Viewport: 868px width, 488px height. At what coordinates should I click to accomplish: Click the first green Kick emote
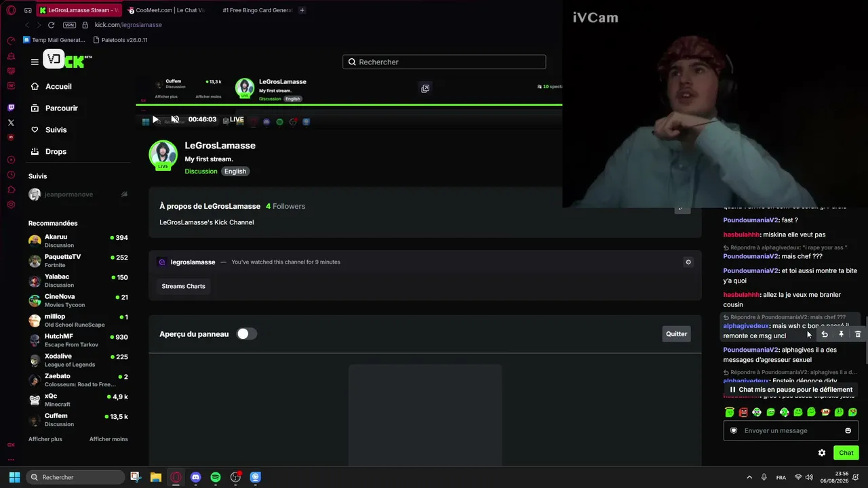click(x=730, y=412)
